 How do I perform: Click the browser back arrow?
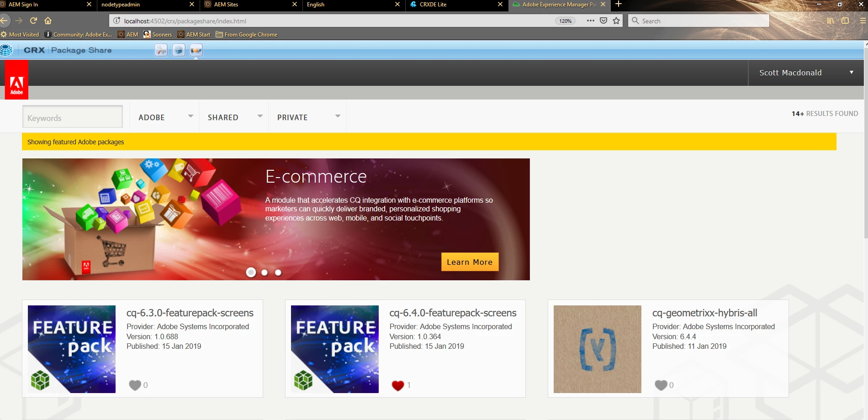point(4,21)
